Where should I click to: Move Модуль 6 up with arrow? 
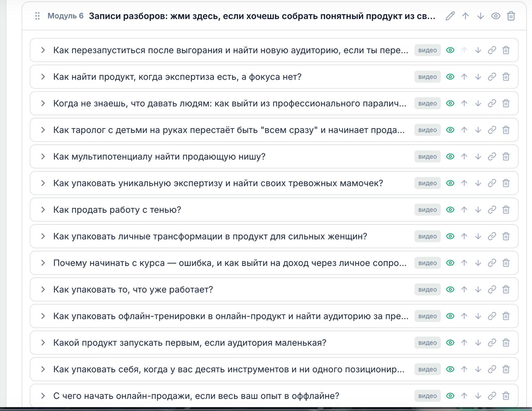(x=465, y=16)
